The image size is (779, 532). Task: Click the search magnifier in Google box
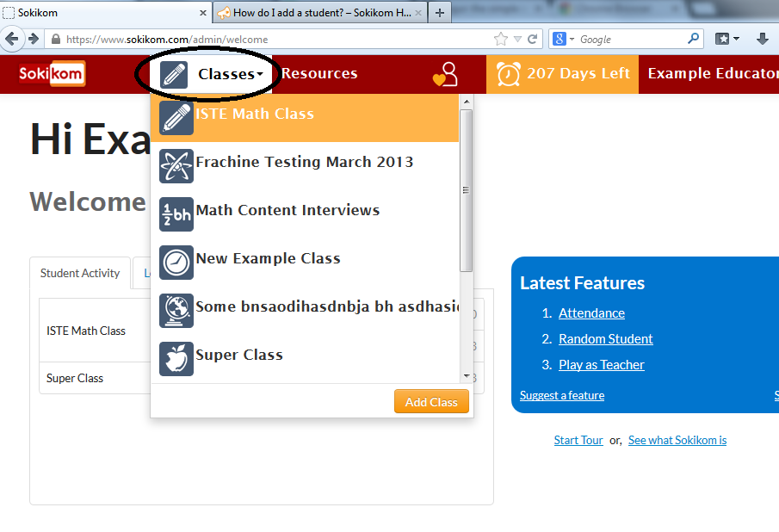click(x=693, y=38)
